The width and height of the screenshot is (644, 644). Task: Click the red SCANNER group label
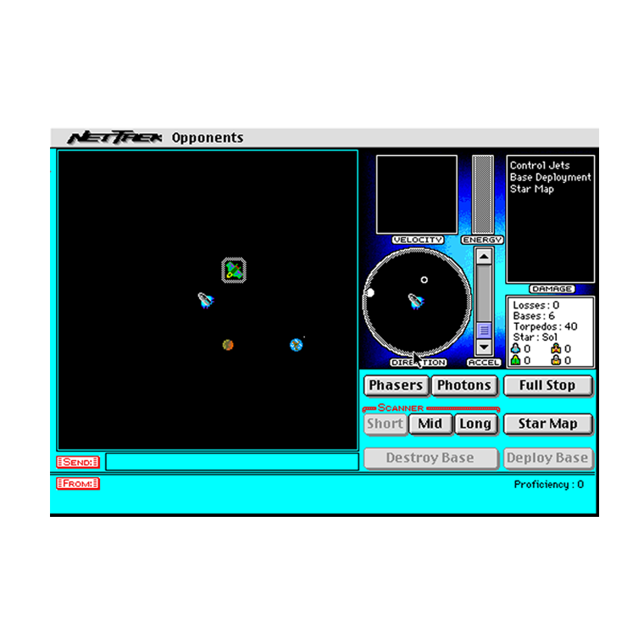pyautogui.click(x=401, y=408)
